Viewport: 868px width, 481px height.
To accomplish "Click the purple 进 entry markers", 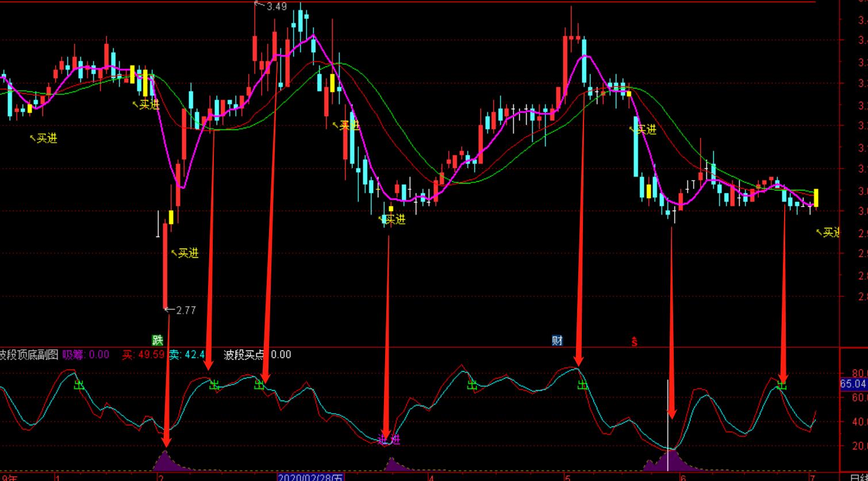I will 390,440.
